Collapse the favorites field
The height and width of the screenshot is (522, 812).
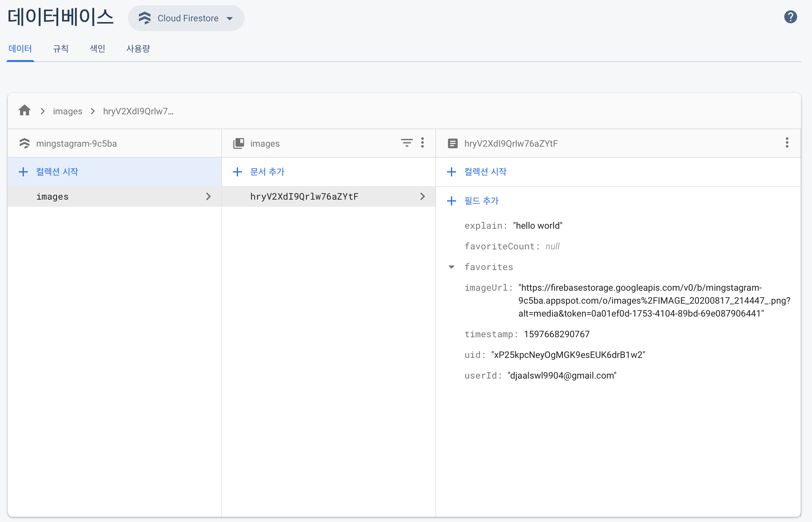tap(452, 267)
